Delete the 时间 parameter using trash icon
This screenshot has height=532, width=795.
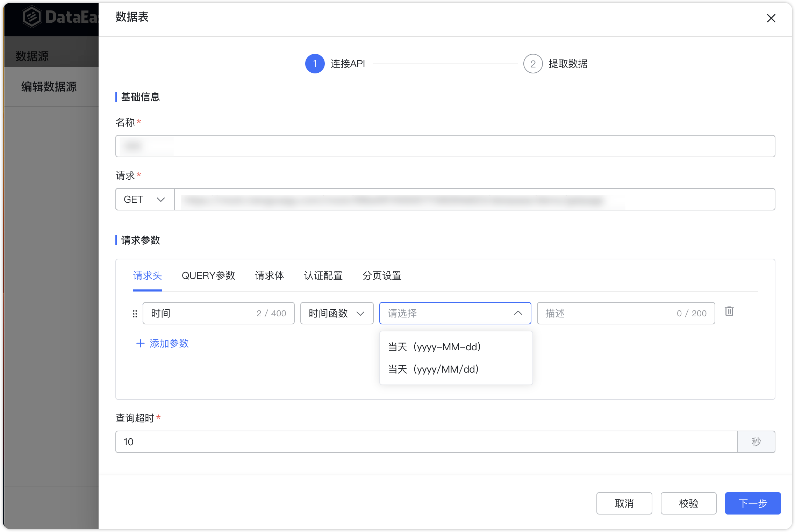(x=729, y=311)
